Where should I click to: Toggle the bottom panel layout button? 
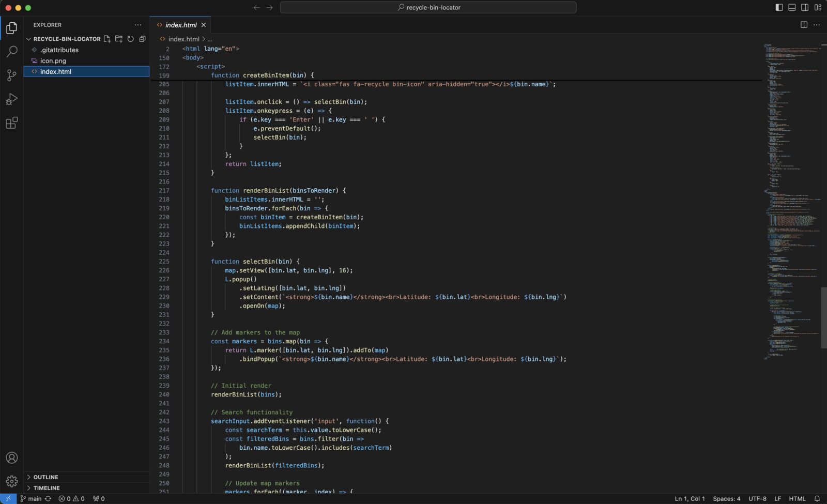[792, 7]
